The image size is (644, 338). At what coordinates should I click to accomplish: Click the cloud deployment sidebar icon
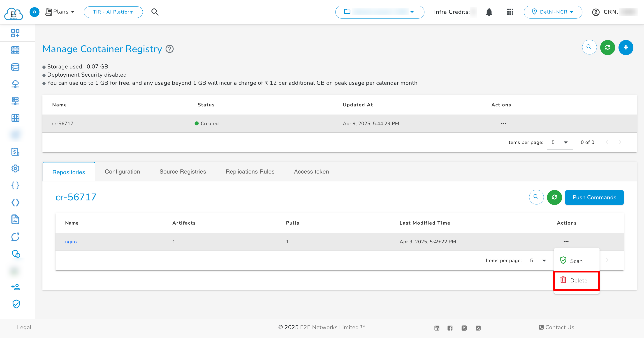pos(15,84)
